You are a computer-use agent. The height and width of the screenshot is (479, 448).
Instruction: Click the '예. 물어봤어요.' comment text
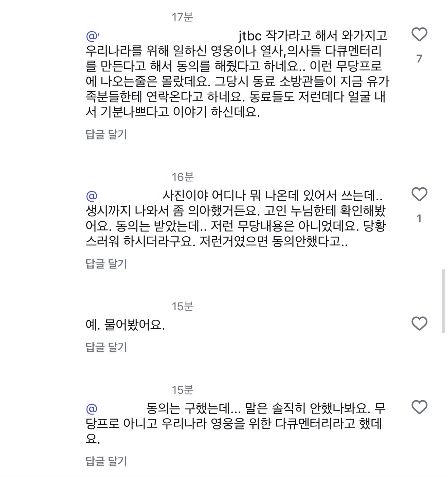click(x=125, y=325)
